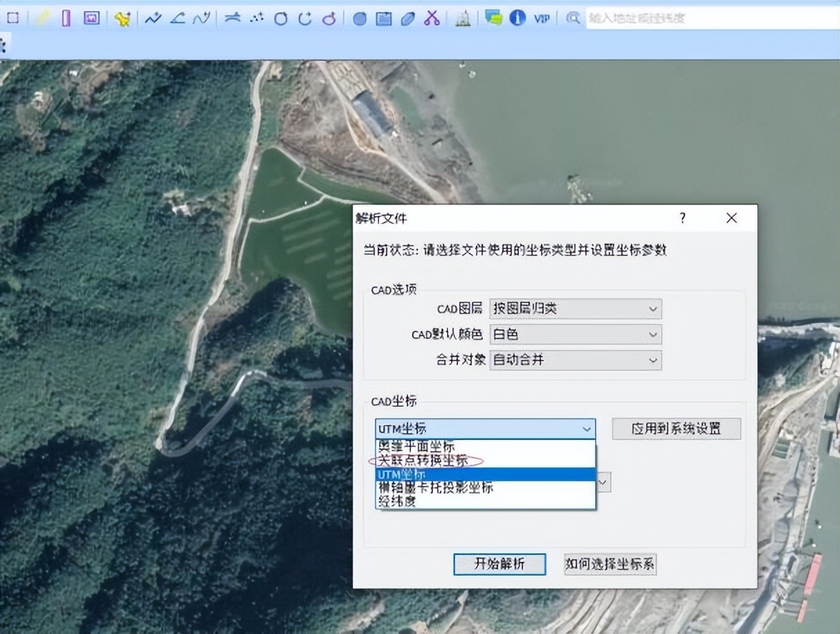Image resolution: width=840 pixels, height=634 pixels.
Task: Select the polyline drawing tool
Action: (x=153, y=18)
